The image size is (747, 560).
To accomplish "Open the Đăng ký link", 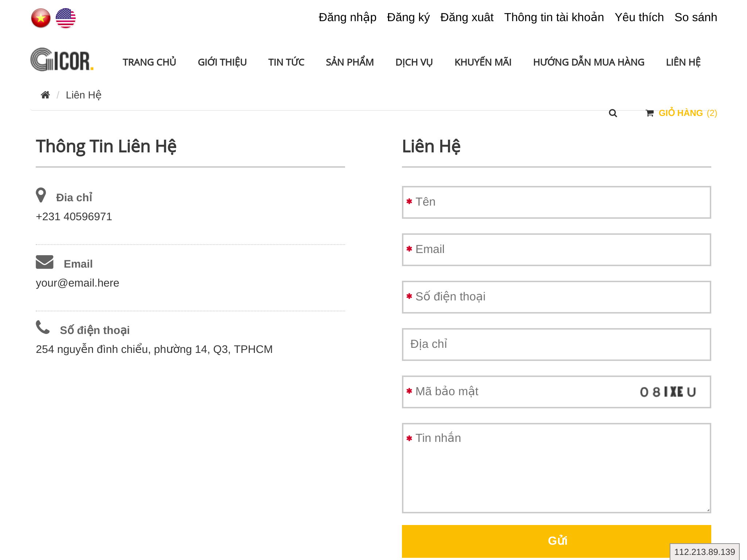I will [x=408, y=17].
